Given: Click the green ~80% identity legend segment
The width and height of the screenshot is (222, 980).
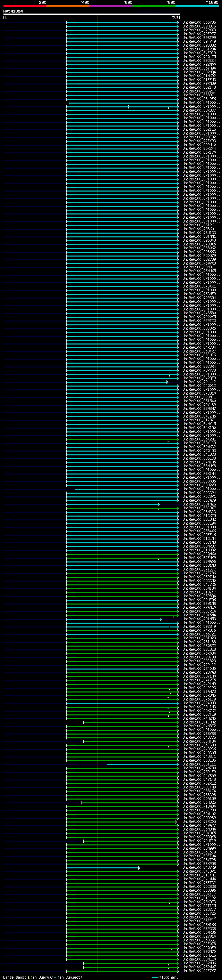Looking at the screenshot, I should pyautogui.click(x=154, y=6).
